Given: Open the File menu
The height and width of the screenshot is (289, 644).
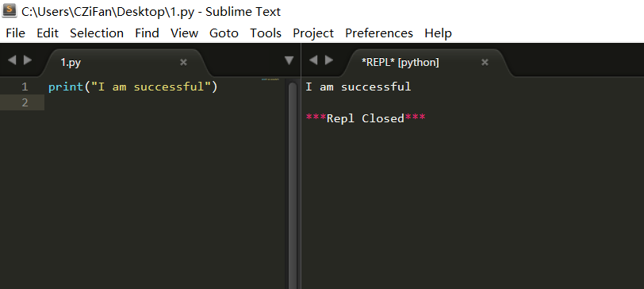Looking at the screenshot, I should click(16, 33).
